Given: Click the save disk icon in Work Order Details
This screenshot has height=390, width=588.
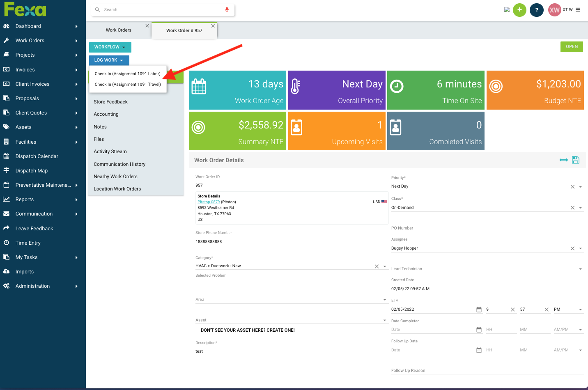Looking at the screenshot, I should pos(576,160).
